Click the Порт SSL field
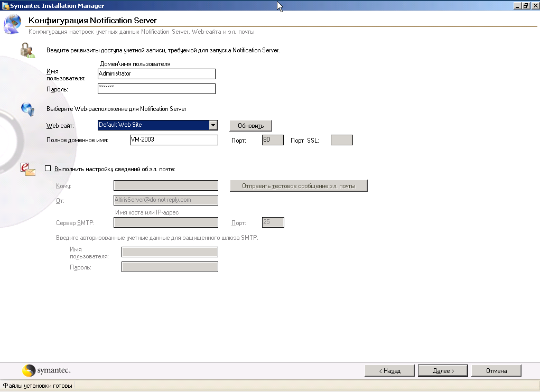540x392 pixels. 342,140
